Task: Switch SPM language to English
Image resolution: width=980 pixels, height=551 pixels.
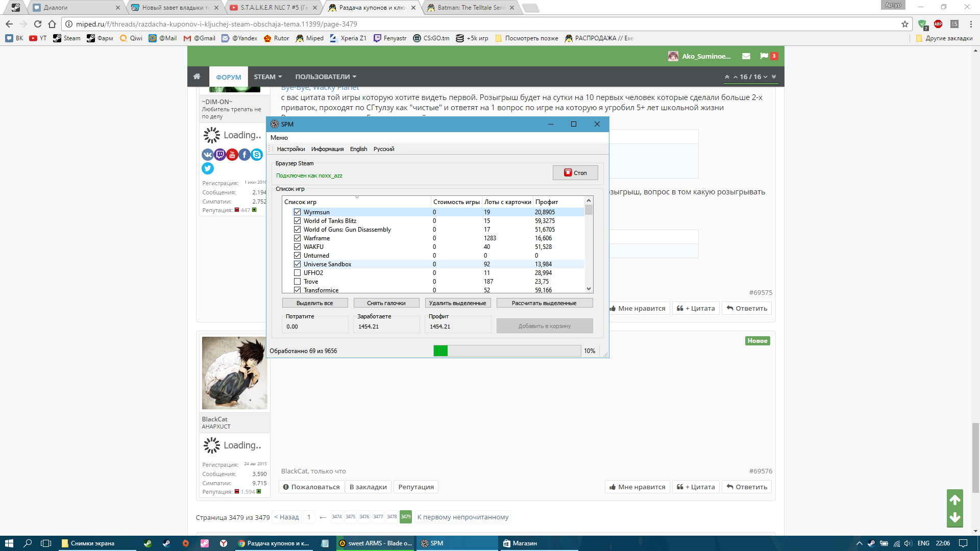Action: click(359, 149)
